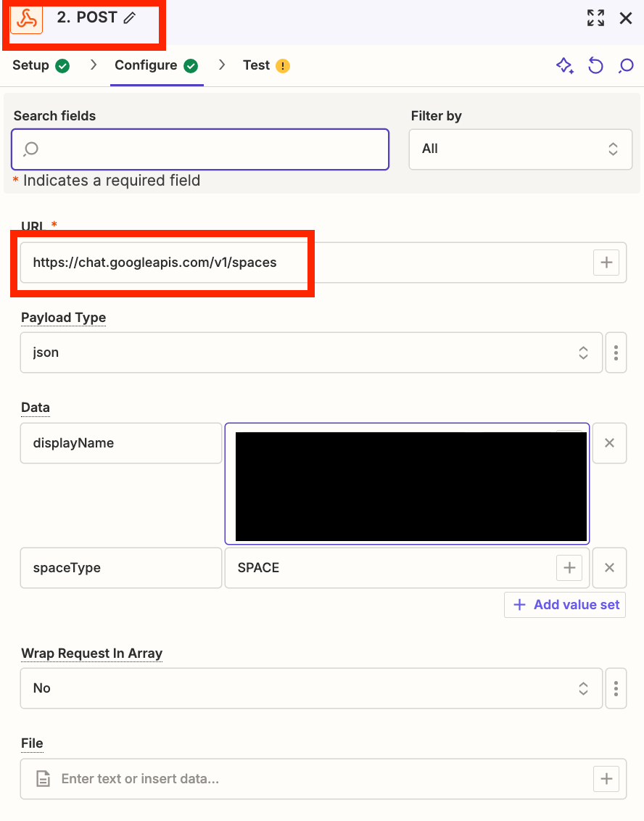The image size is (644, 821).
Task: Click the File input field
Action: tap(323, 779)
